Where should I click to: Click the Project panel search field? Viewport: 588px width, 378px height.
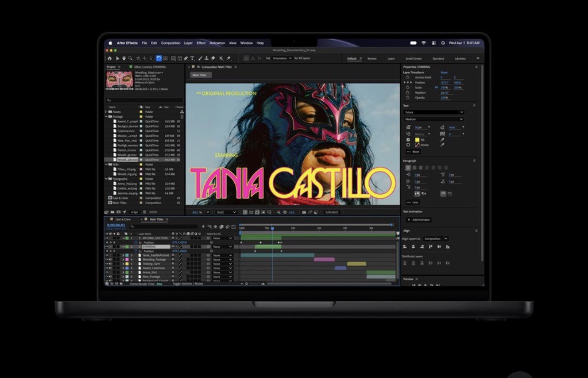tap(144, 100)
